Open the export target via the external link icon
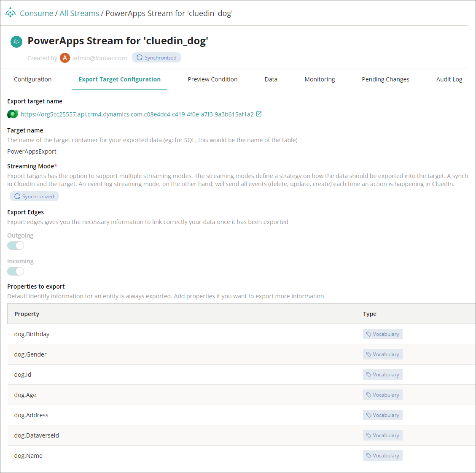The image size is (476, 473). 259,114
